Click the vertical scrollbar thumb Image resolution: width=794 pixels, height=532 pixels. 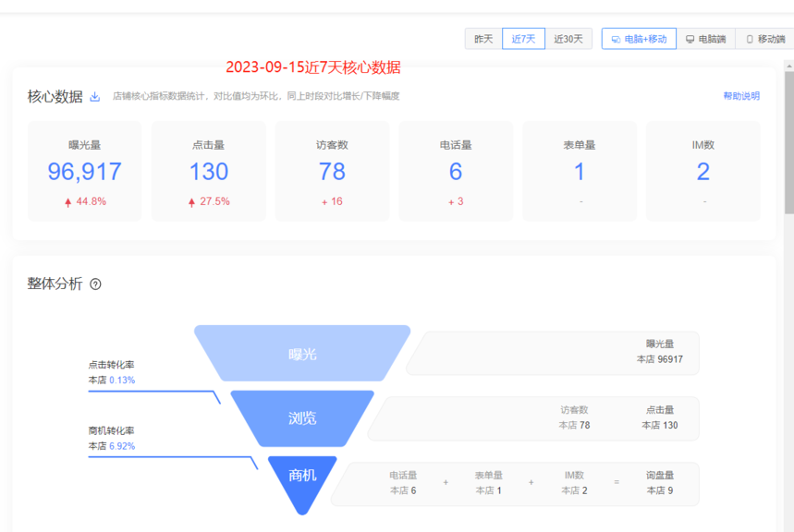click(789, 142)
